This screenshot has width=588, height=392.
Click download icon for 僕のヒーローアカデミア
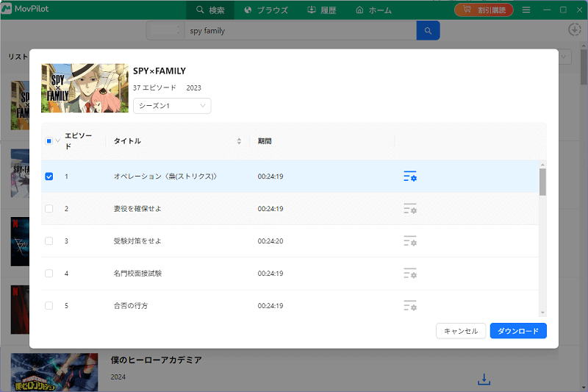(x=484, y=379)
